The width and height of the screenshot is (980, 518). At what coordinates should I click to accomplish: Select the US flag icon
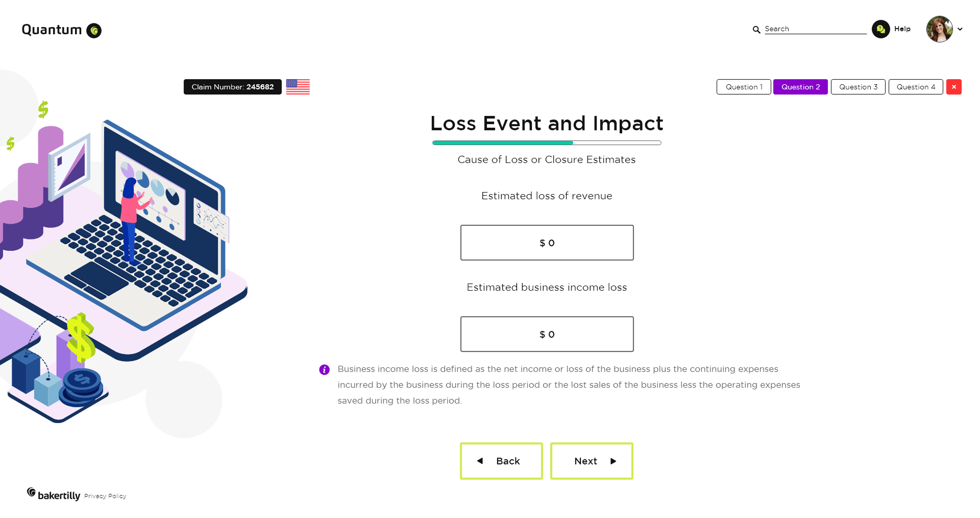pos(298,87)
